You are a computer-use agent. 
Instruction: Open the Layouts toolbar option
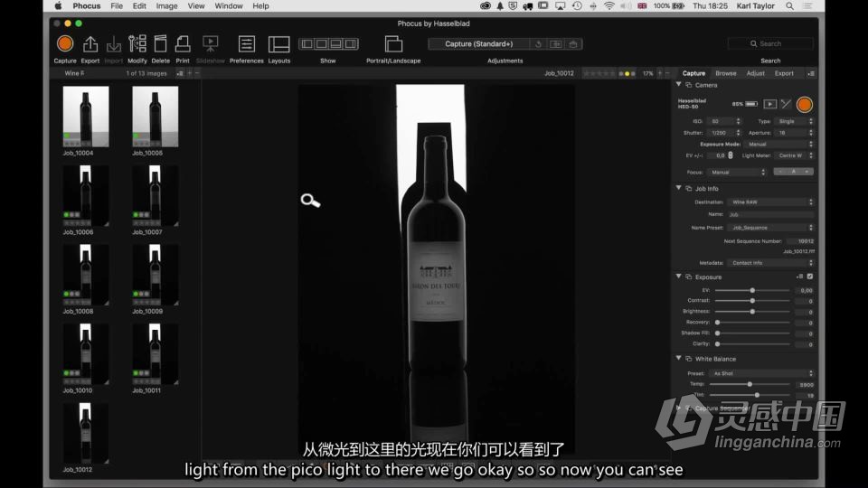[279, 43]
